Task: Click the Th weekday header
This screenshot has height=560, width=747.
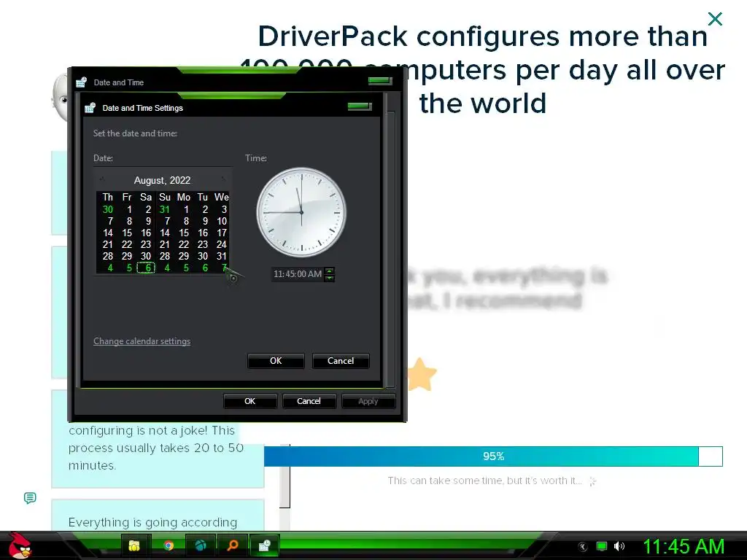Action: point(108,197)
